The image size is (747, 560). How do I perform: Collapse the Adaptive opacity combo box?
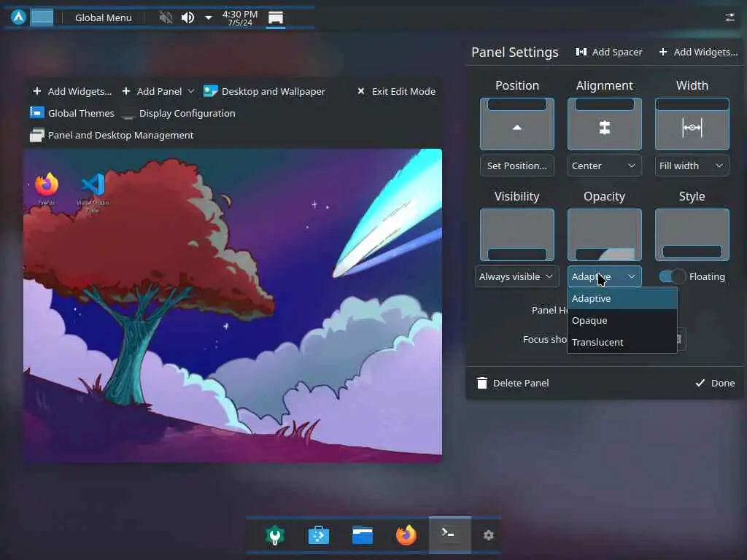pos(605,276)
